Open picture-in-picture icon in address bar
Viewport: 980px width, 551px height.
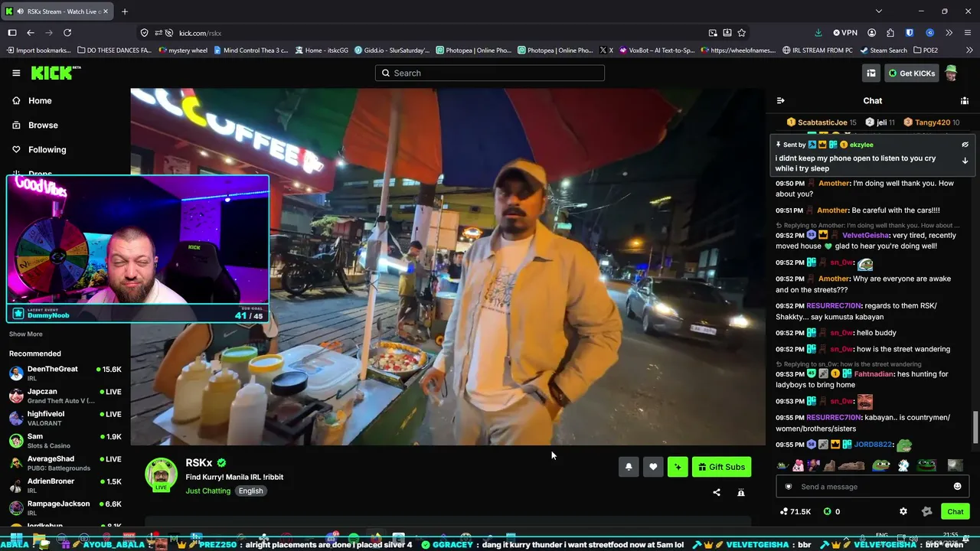pos(713,33)
